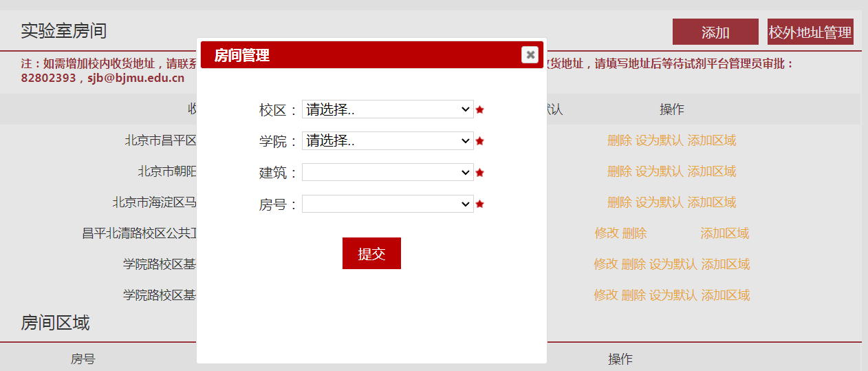Click the 添加 button at top right
This screenshot has height=371, width=868.
coord(715,32)
